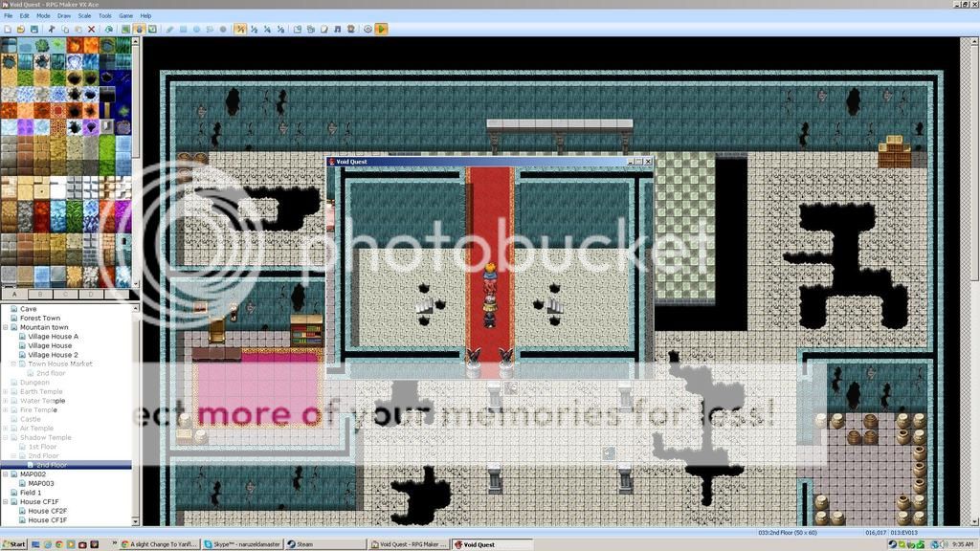The image size is (980, 551).
Task: Select Forest Town map in tree
Action: tap(40, 319)
